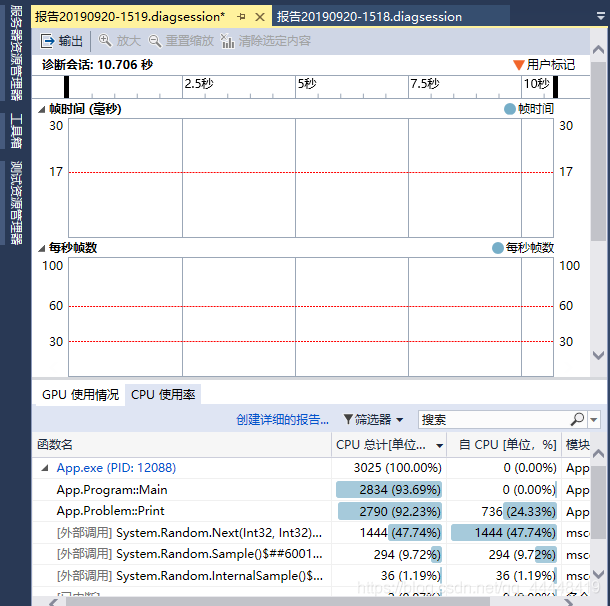This screenshot has height=606, width=610.
Task: Switch to the GPU 使用情况 tab
Action: point(80,394)
